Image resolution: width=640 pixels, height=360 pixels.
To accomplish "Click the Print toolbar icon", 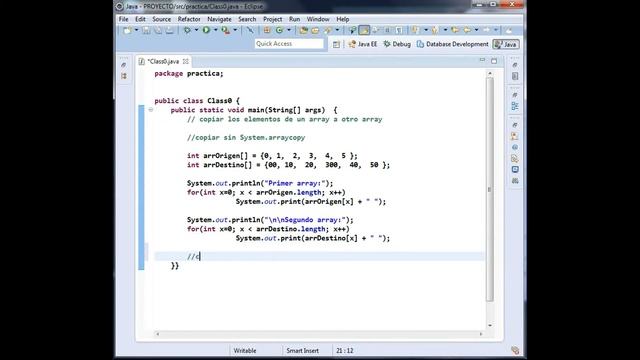I will point(169,30).
